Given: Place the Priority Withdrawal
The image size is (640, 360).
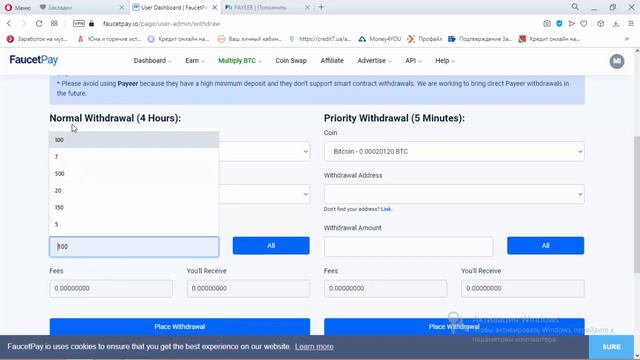Looking at the screenshot, I should tap(454, 327).
